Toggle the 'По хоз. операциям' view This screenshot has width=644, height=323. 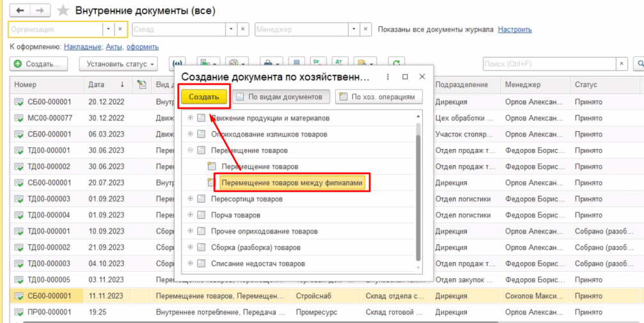pos(379,97)
